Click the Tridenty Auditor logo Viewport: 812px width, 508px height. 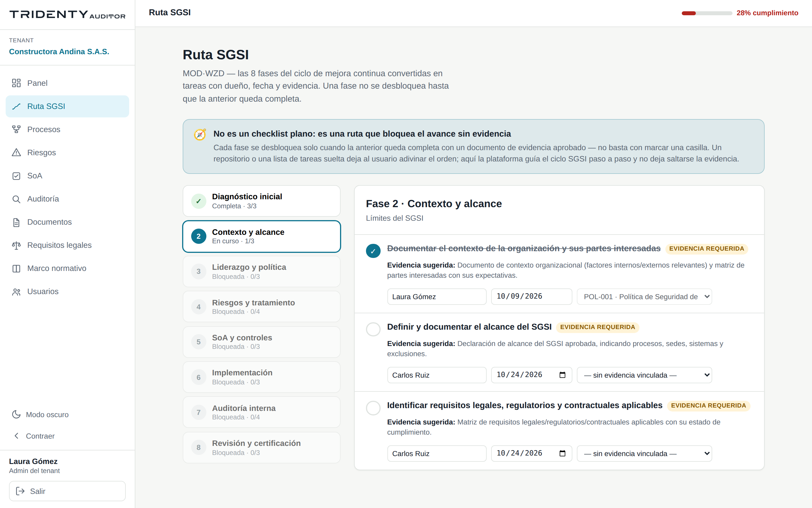click(67, 14)
